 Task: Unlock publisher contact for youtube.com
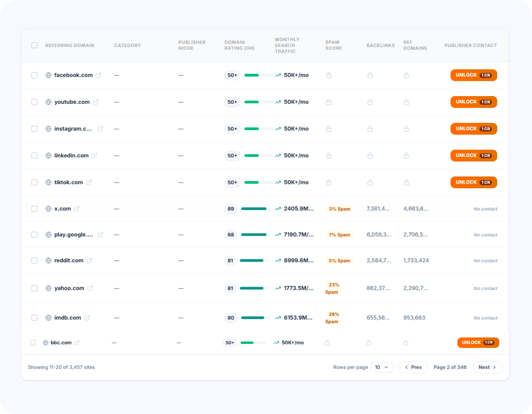[x=474, y=102]
